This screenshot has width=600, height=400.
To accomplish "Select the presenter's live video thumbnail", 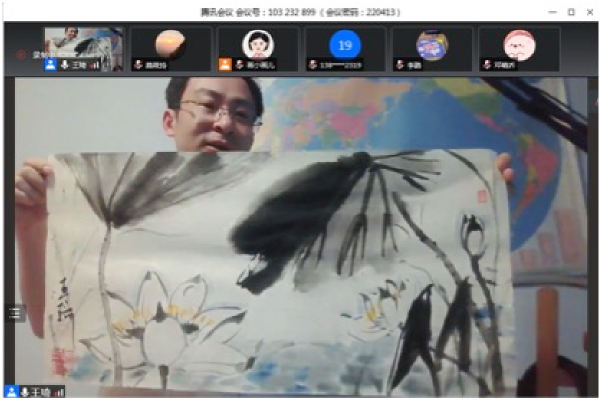I will [x=84, y=49].
